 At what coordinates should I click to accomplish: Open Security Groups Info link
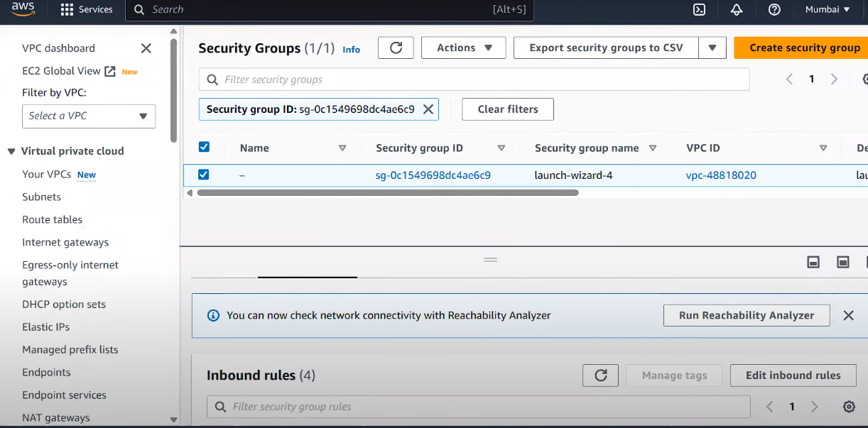click(x=351, y=50)
